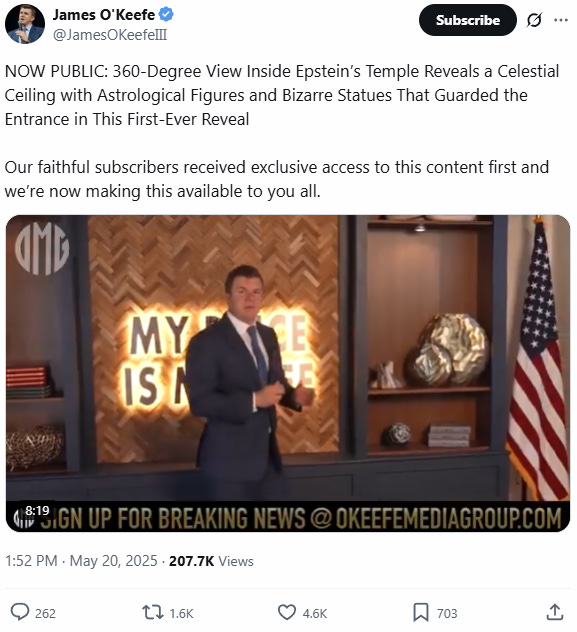Open the reply comment icon

20,612
